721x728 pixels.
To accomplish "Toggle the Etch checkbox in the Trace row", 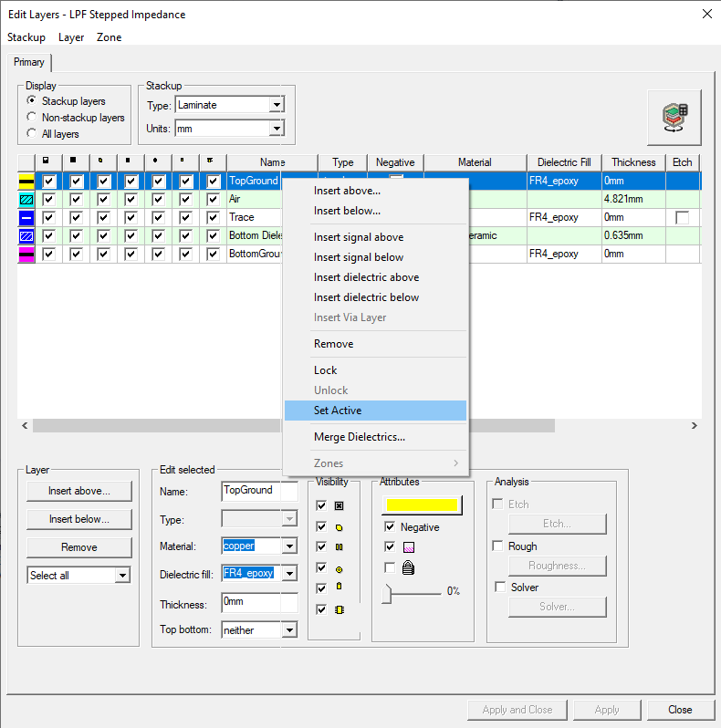I will click(682, 218).
